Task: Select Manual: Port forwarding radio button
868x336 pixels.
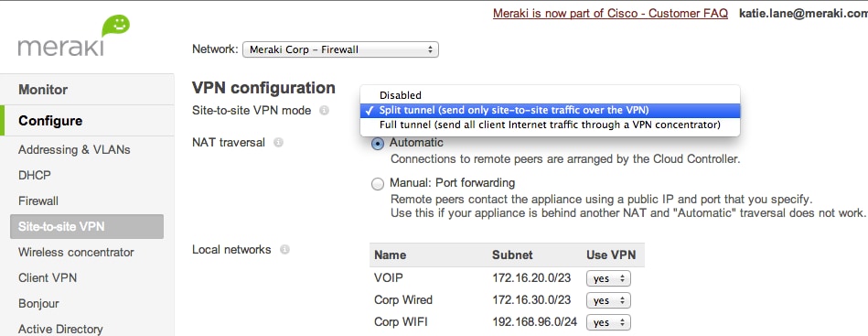Action: tap(378, 183)
